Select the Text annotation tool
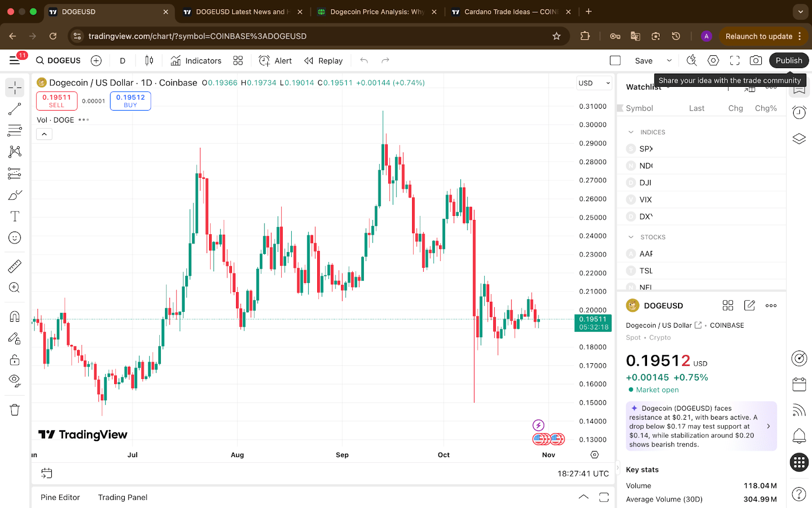 click(x=15, y=216)
